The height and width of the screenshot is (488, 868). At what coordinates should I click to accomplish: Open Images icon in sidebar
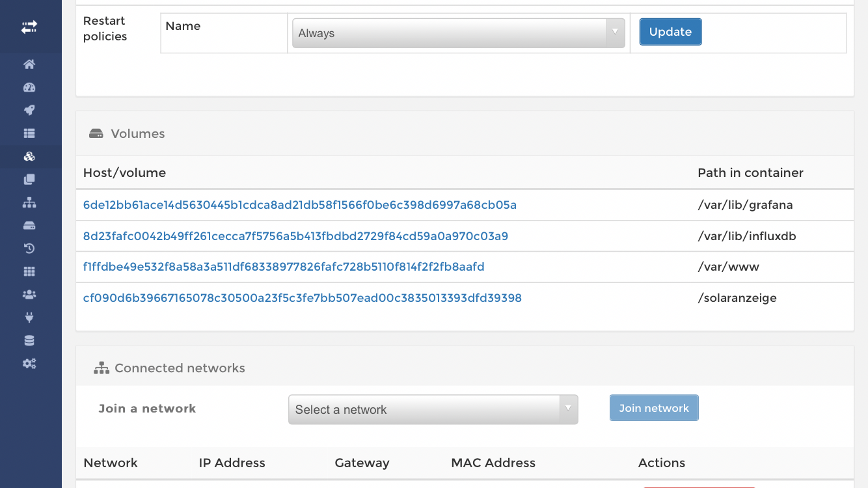pos(29,180)
